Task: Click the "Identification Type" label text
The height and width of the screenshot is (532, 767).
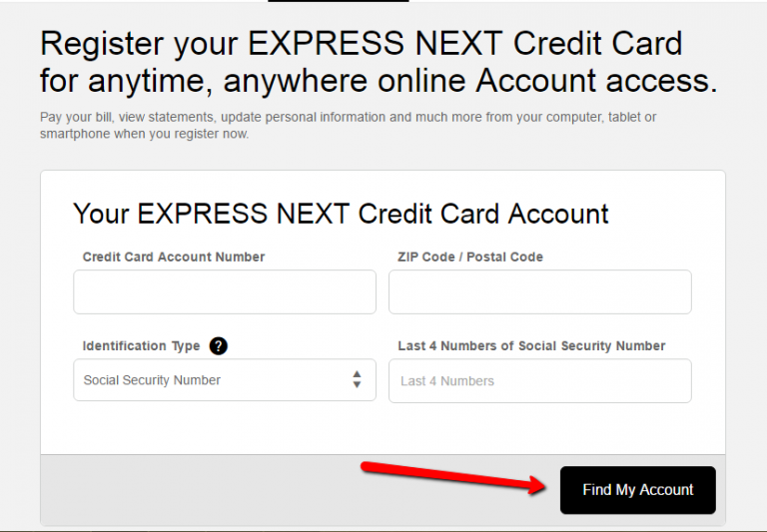Action: (141, 346)
